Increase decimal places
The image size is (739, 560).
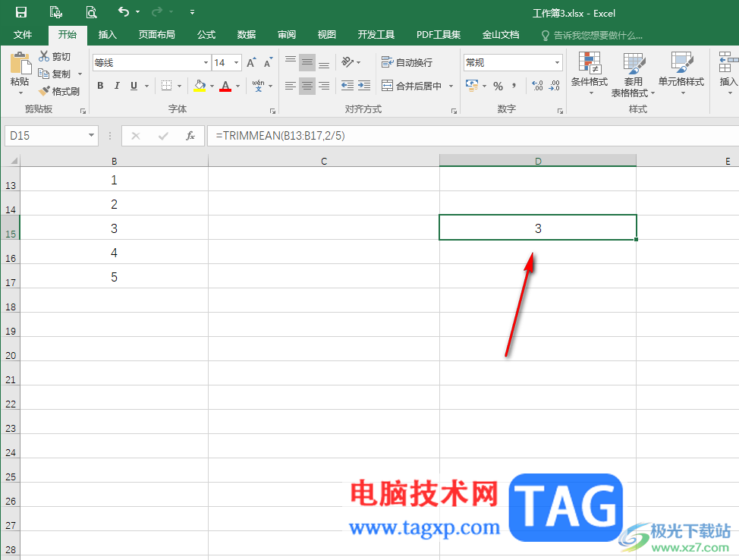[537, 86]
